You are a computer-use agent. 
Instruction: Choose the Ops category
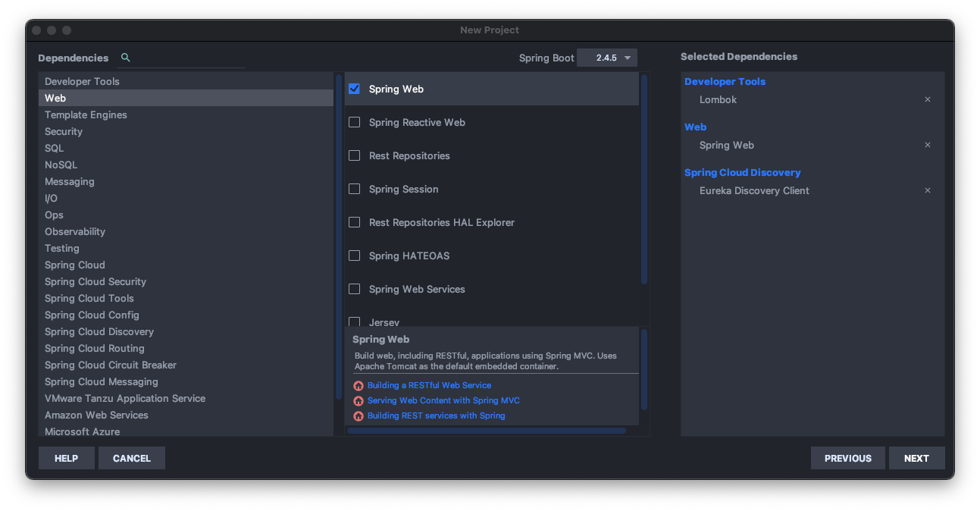pos(186,215)
